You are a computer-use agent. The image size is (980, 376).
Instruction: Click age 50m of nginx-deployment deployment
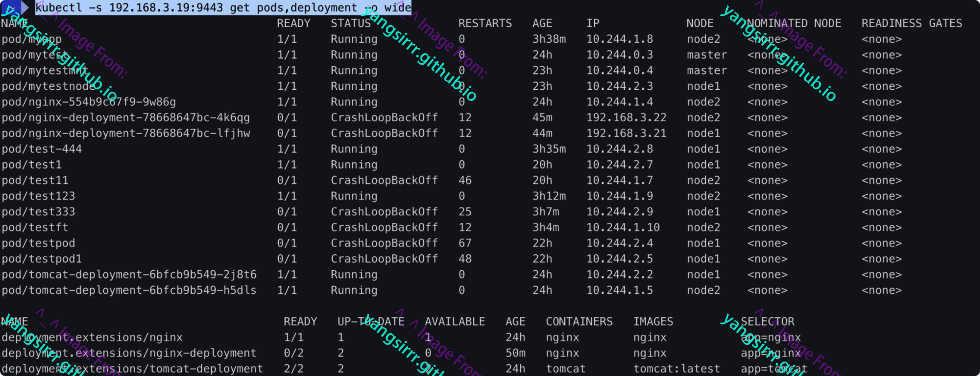click(x=515, y=353)
